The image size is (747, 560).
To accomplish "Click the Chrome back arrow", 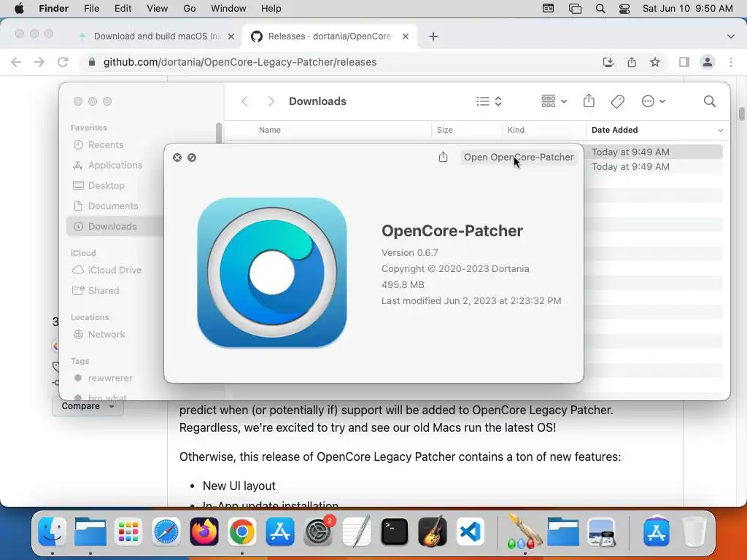I will tap(16, 62).
